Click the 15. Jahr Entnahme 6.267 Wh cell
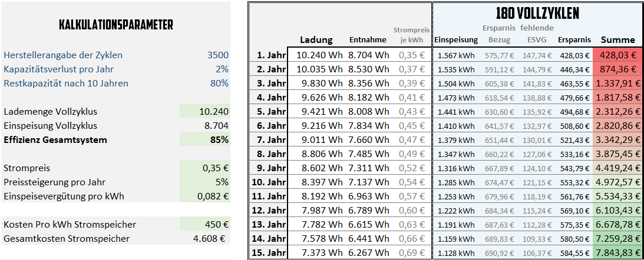Screen dimensions: 644x260 coord(368,252)
